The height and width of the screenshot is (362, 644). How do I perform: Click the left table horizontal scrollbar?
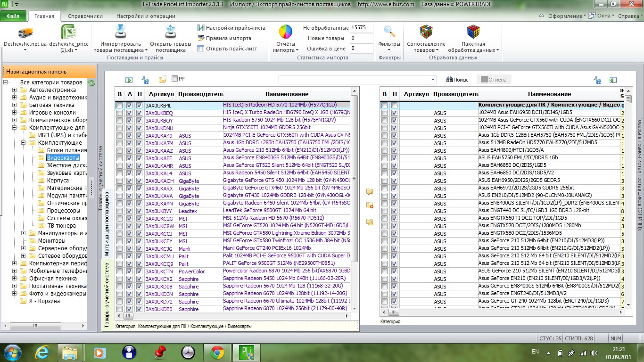(233, 316)
